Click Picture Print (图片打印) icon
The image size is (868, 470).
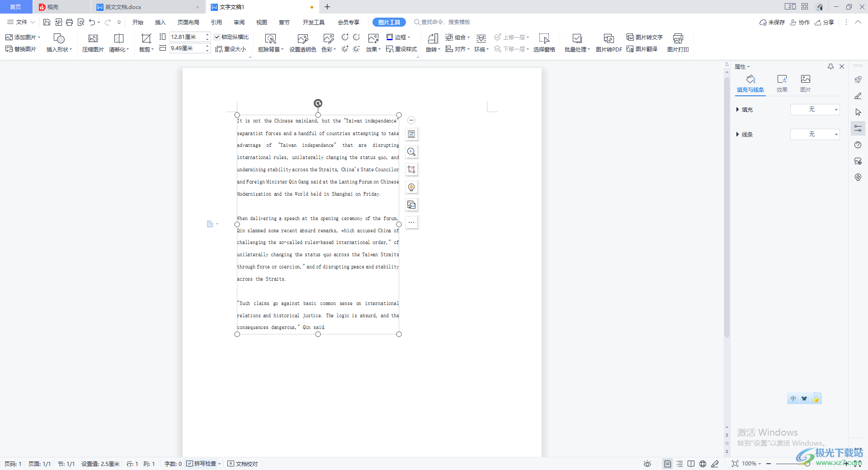[678, 43]
